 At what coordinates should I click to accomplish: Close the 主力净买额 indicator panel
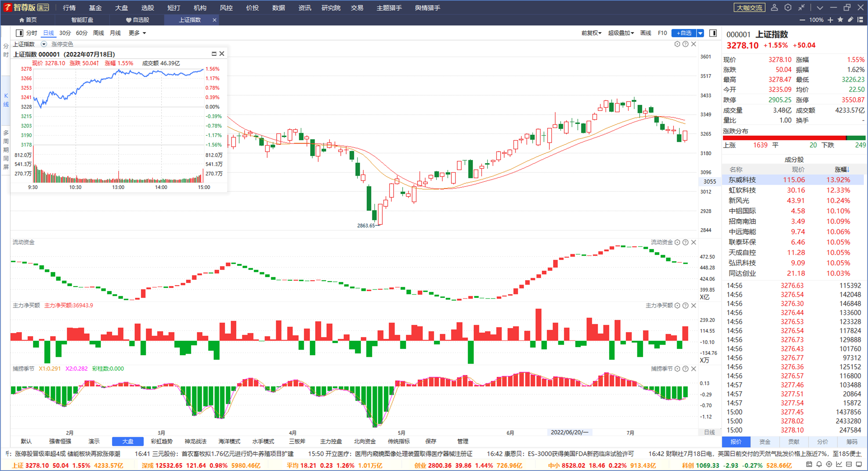693,305
